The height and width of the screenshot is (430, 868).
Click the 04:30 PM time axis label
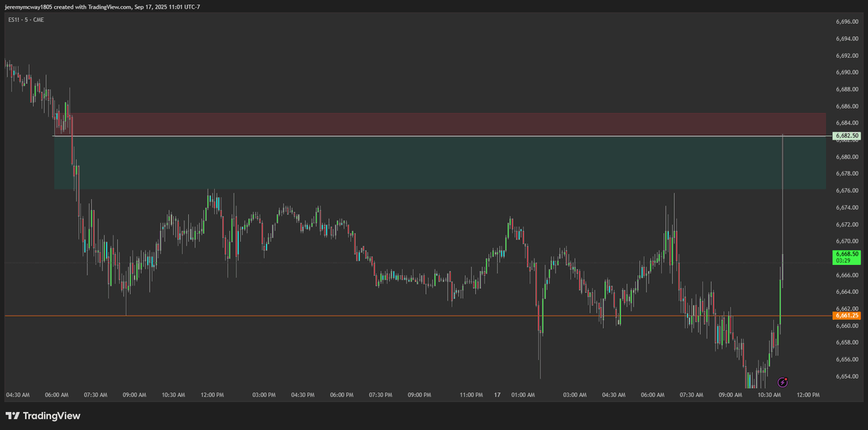(302, 395)
